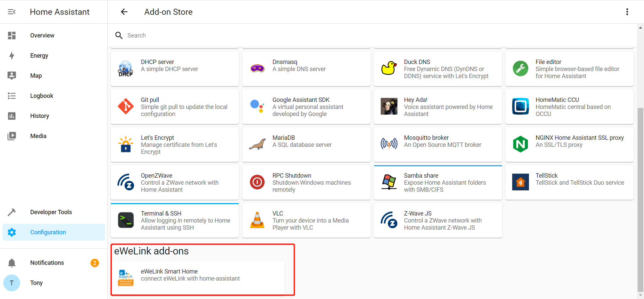Open the Energy menu item
Screen dimensions: 644x299
coord(54,56)
